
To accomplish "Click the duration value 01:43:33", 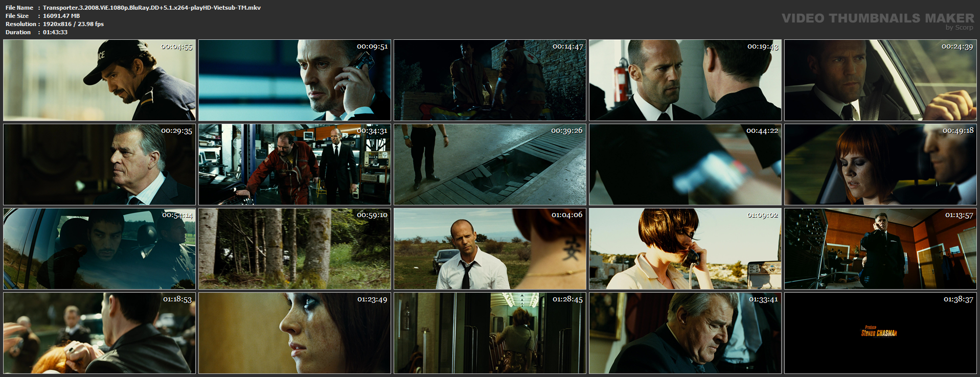I will pos(55,32).
